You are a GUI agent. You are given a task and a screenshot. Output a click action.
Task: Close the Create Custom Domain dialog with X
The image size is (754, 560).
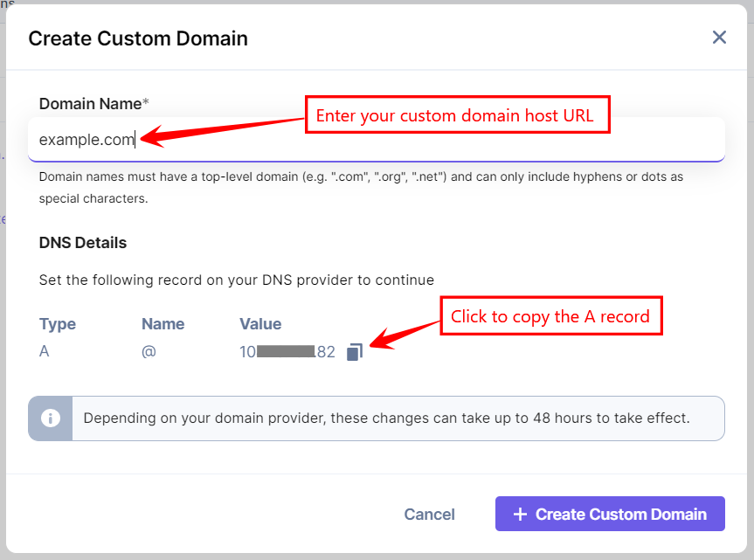pos(719,38)
